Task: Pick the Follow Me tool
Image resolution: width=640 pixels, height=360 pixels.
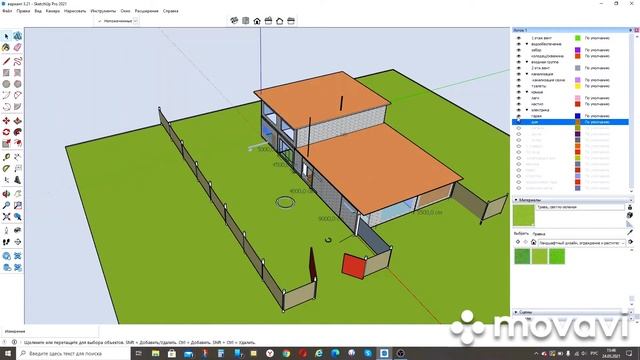Action: click(x=18, y=132)
